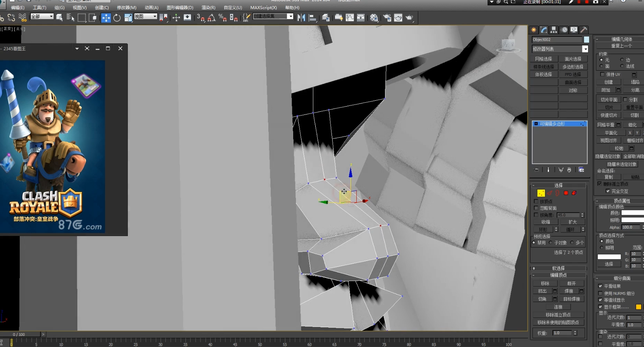The height and width of the screenshot is (347, 644).
Task: Open 渲染(R) menu
Action: tap(208, 8)
